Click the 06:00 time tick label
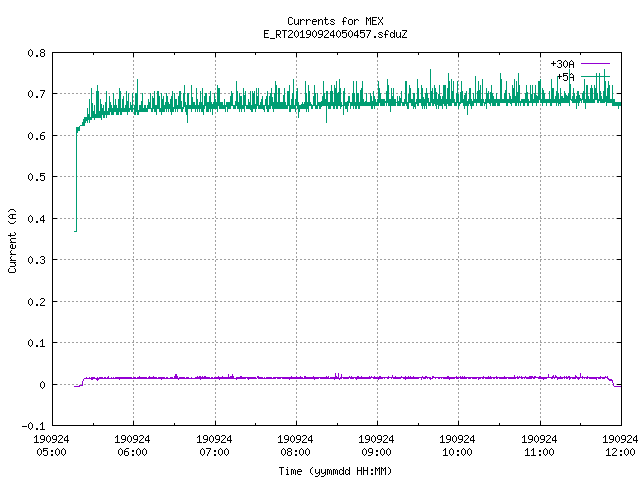The height and width of the screenshot is (480, 640). [x=132, y=452]
